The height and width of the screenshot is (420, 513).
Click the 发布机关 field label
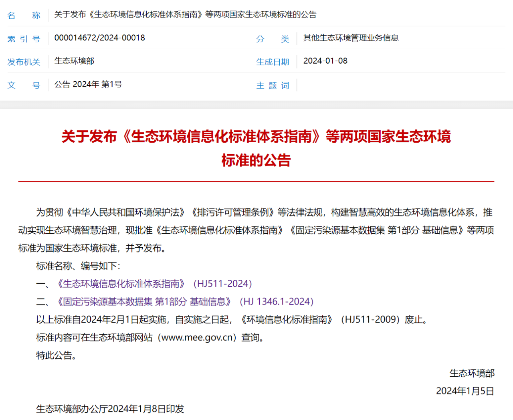click(x=24, y=62)
